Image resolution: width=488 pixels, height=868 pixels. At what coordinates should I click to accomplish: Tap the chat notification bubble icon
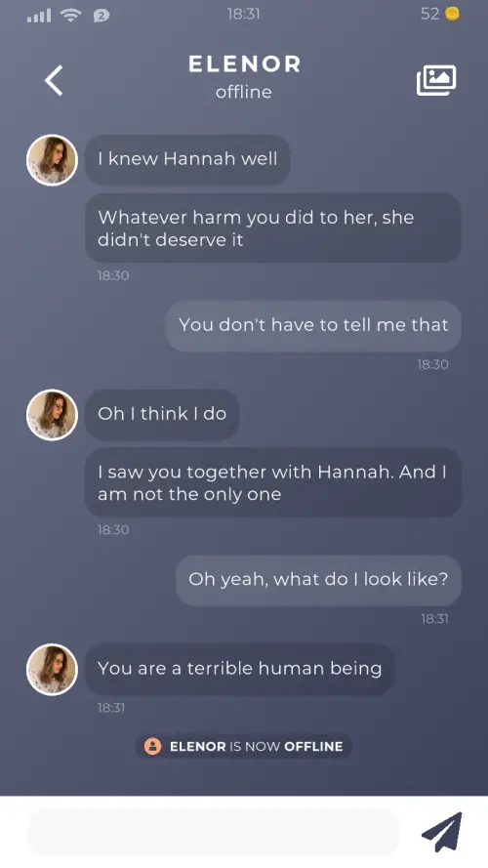pos(102,16)
